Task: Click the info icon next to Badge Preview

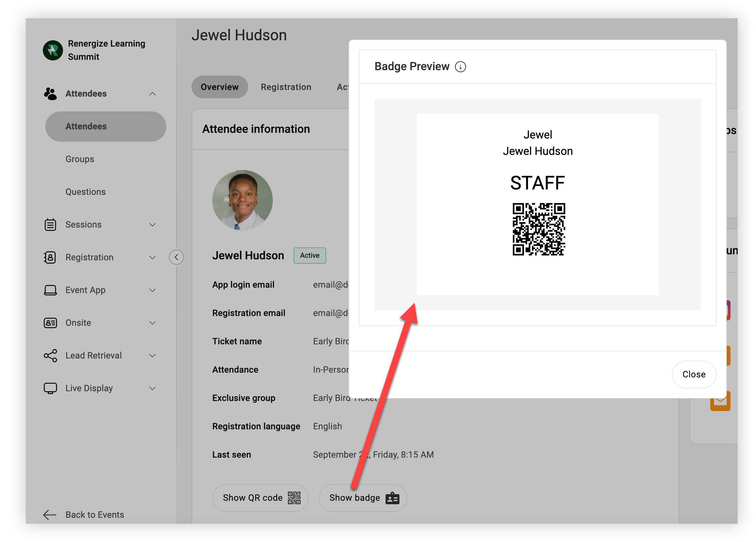Action: 460,67
